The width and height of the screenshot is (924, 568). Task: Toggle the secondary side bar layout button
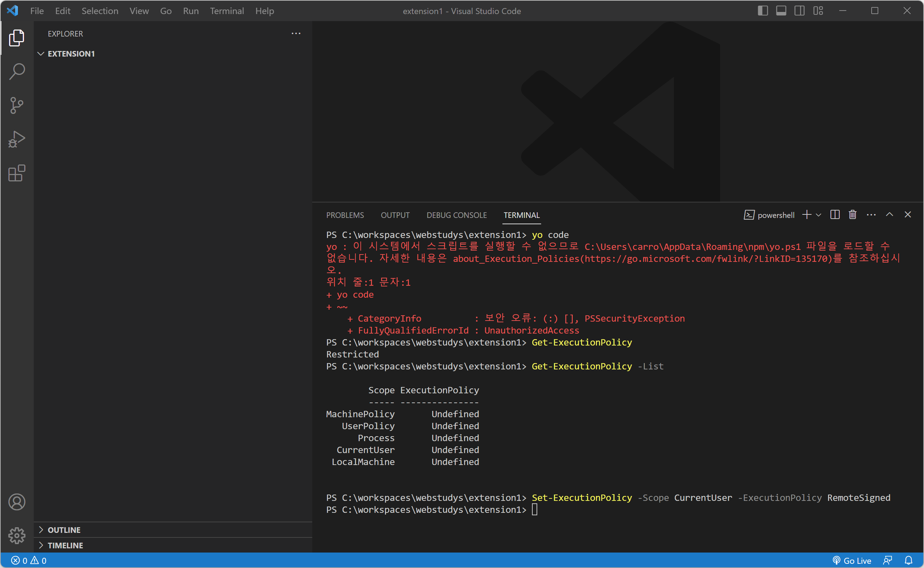tap(799, 11)
